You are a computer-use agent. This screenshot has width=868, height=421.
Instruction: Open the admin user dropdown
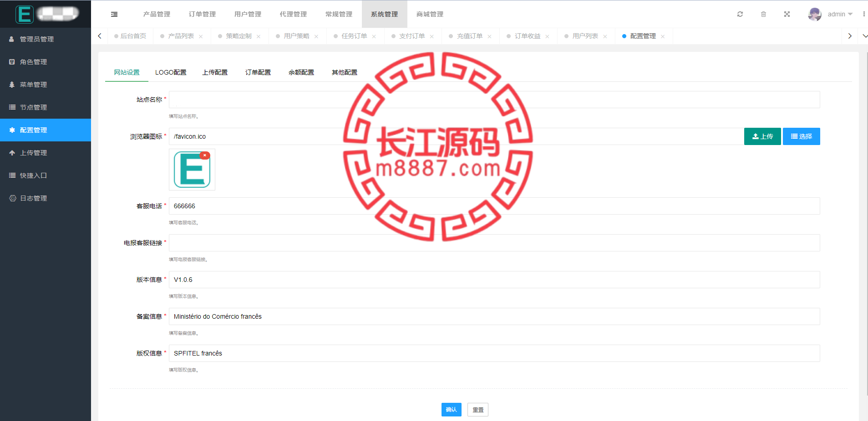point(840,14)
